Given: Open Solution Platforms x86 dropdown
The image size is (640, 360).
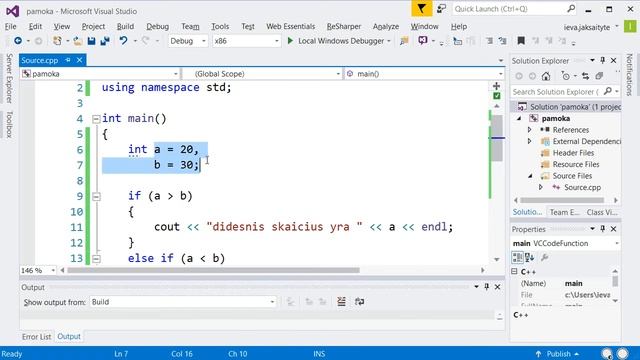Looking at the screenshot, I should [246, 41].
